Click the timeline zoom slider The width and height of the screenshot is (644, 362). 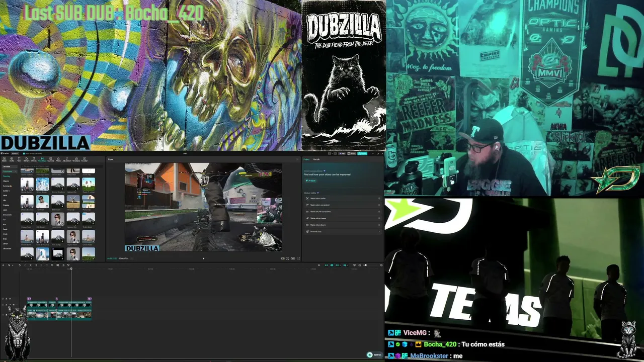click(x=369, y=265)
